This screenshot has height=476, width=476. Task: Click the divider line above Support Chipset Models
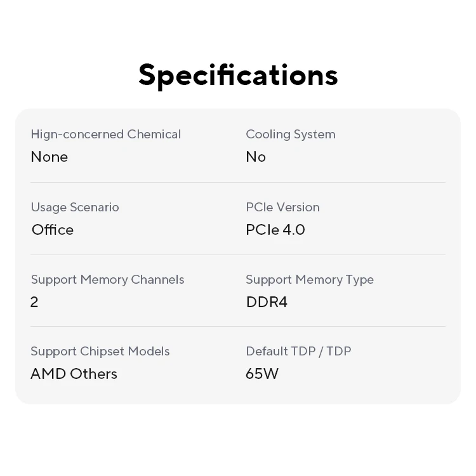tap(238, 327)
